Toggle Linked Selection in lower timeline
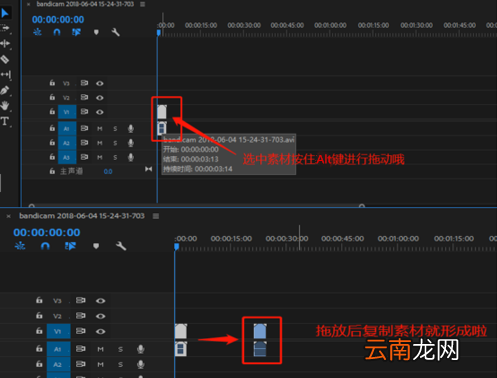The width and height of the screenshot is (497, 378). (70, 246)
